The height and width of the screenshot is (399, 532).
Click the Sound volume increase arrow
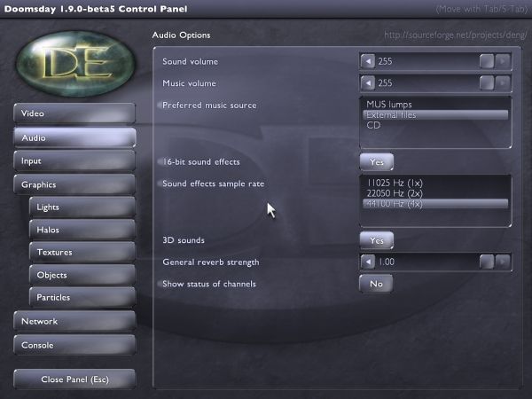tap(503, 61)
